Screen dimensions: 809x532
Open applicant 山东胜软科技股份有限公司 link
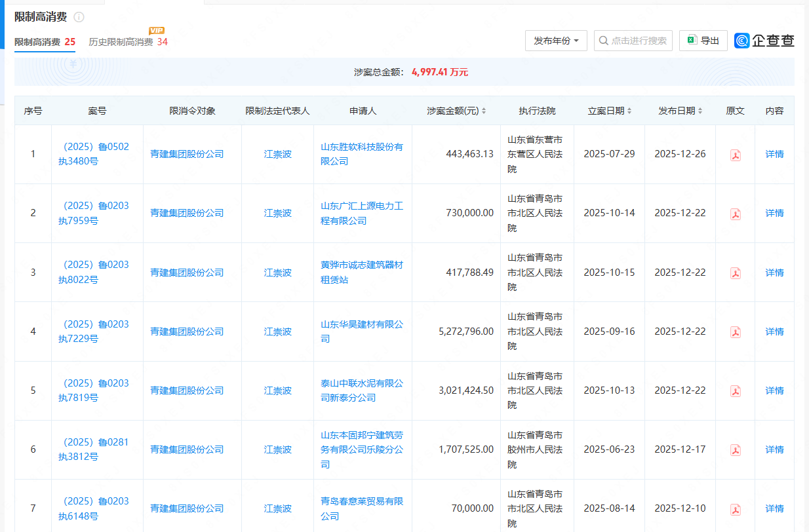pos(361,154)
